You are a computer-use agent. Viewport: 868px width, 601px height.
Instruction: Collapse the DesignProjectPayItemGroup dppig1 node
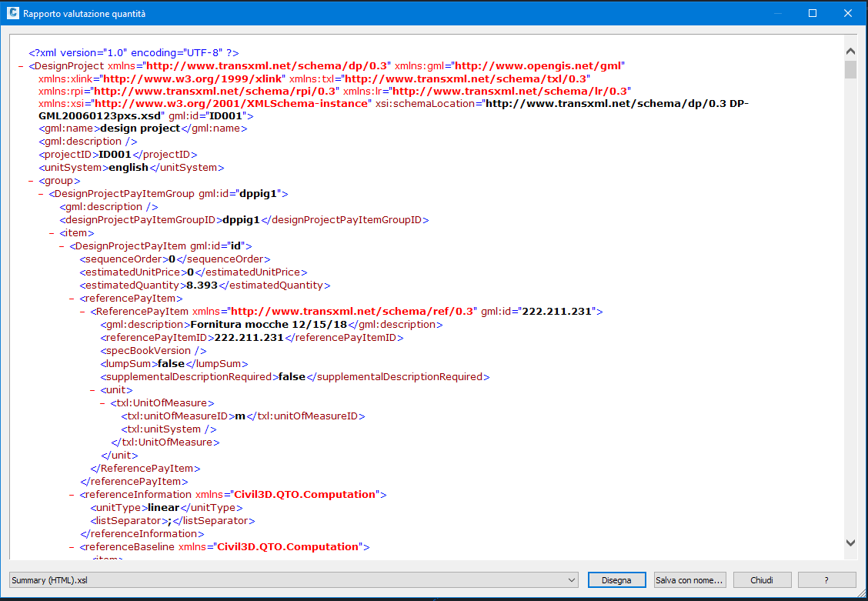coord(39,193)
